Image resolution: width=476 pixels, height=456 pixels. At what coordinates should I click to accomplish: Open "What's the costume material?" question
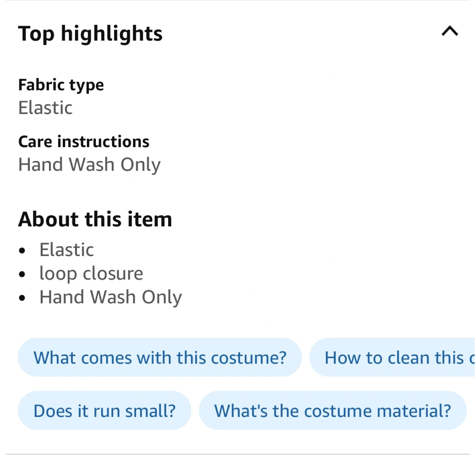(332, 410)
